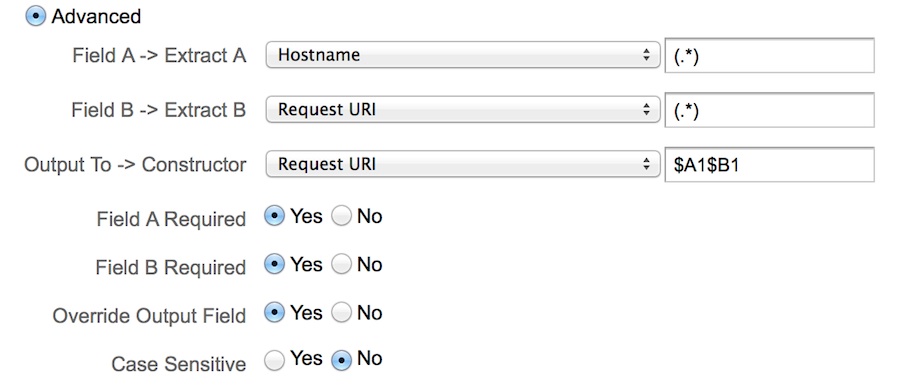Set Case Sensitive to No
Viewport: 900px width, 390px height.
[341, 361]
